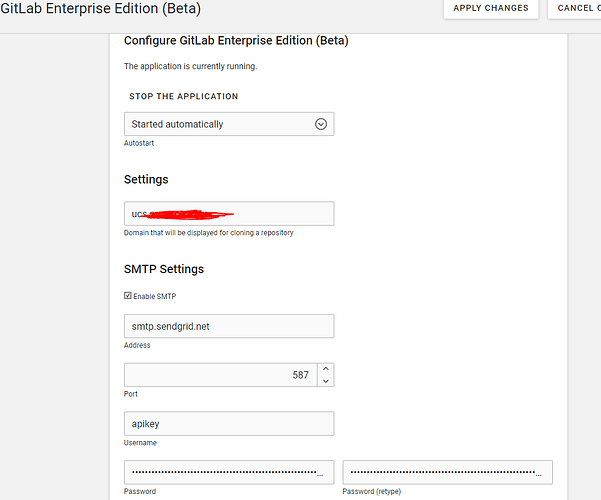Decrease the port with the down arrow

click(x=324, y=381)
